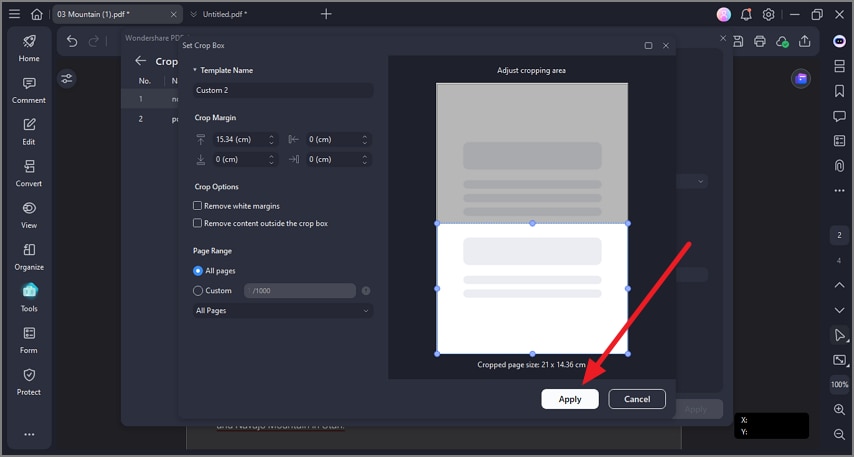Screen dimensions: 854x457
Task: Open the Edit sidebar tool
Action: coord(29,131)
